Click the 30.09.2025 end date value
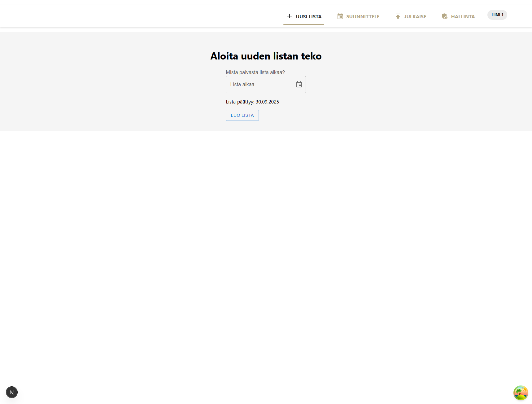This screenshot has width=532, height=404. point(267,102)
